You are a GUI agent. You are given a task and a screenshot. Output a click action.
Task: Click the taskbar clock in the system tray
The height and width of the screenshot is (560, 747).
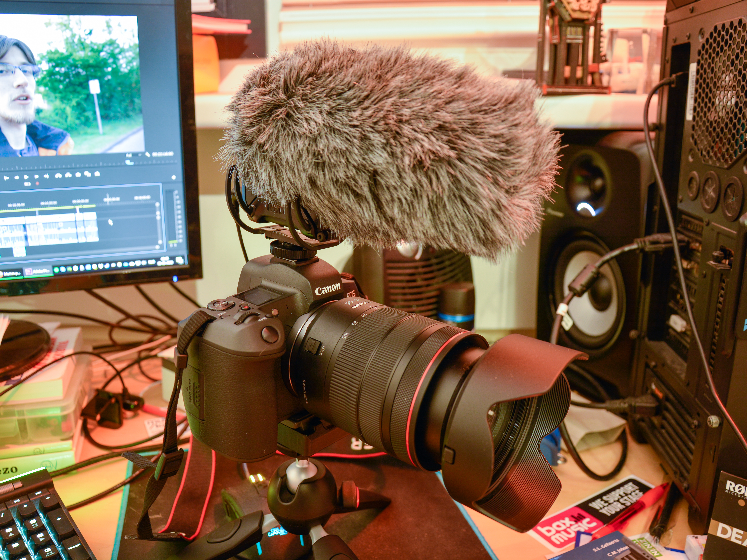pyautogui.click(x=165, y=261)
